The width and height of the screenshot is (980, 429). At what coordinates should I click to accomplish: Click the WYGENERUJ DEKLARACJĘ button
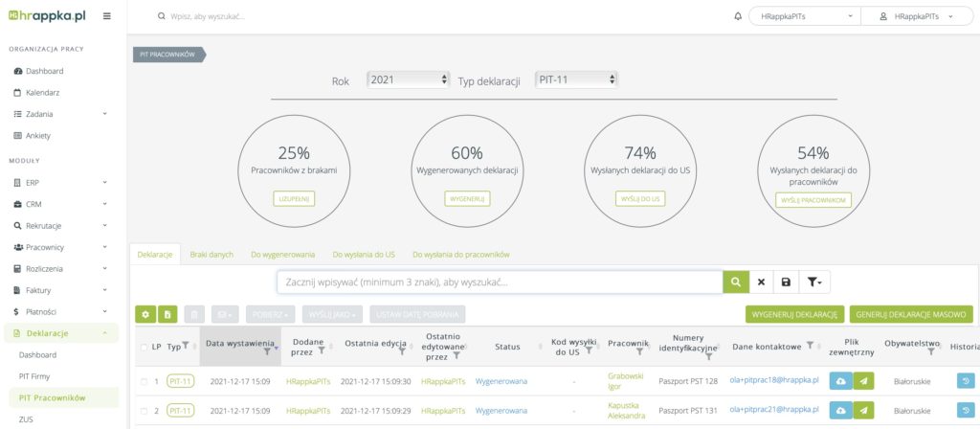click(794, 314)
